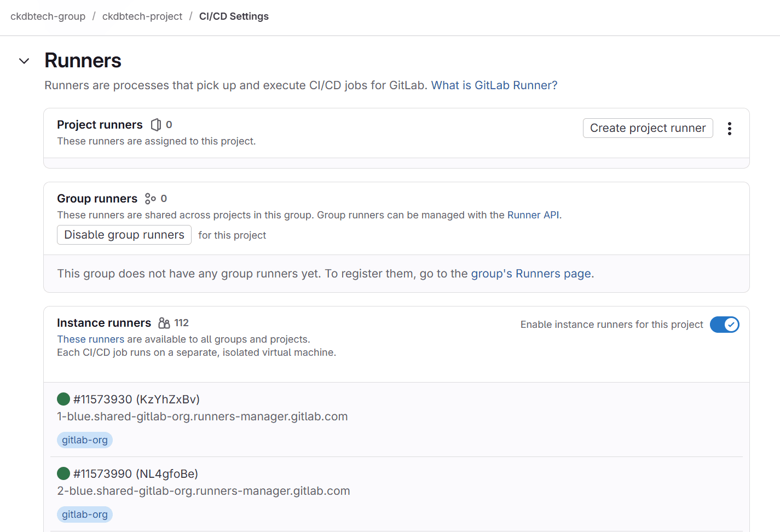The width and height of the screenshot is (780, 532).
Task: Click Create project runner
Action: click(648, 128)
